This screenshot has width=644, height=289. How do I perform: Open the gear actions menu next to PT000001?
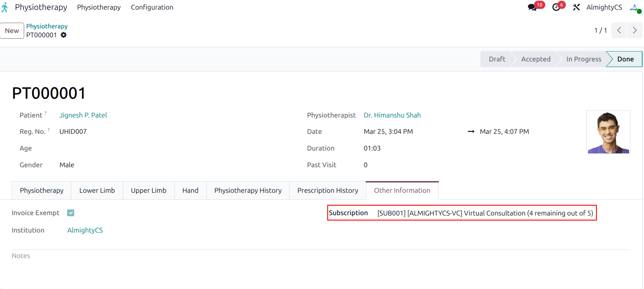[x=64, y=35]
